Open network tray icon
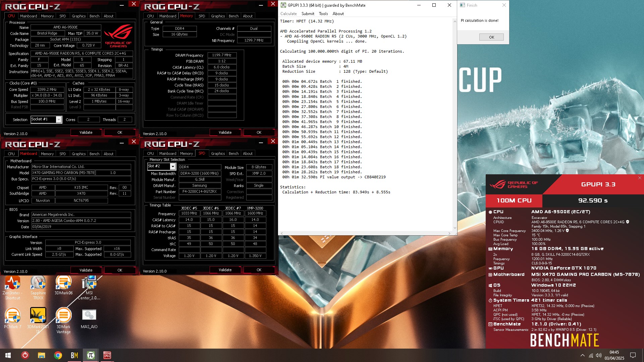This screenshot has height=362, width=644. [591, 355]
